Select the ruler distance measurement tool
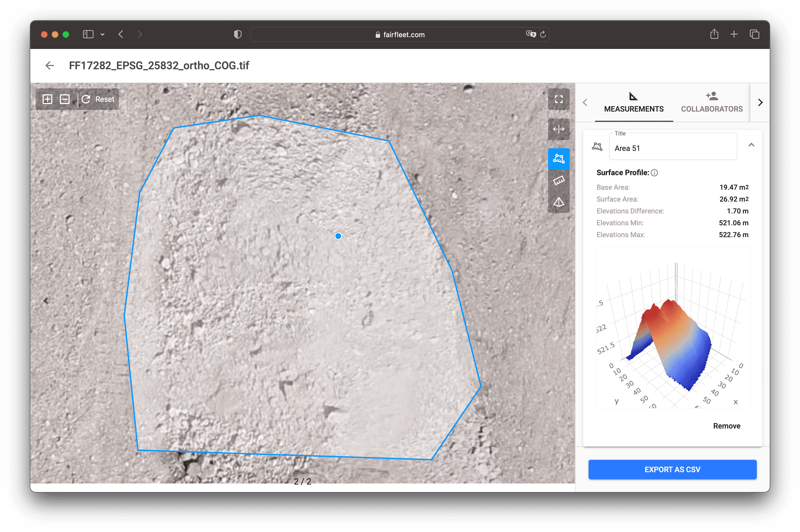 point(559,180)
